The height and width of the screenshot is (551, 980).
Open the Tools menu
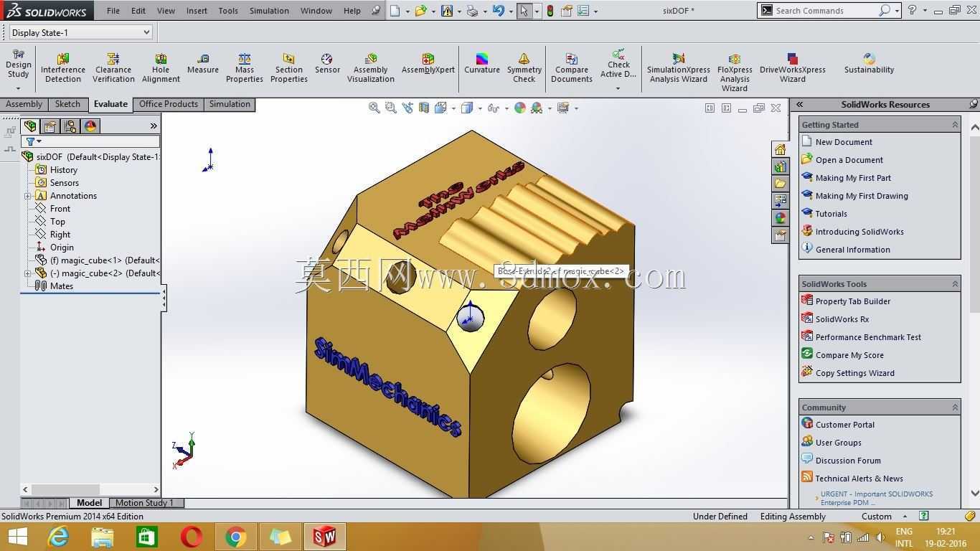[x=228, y=11]
